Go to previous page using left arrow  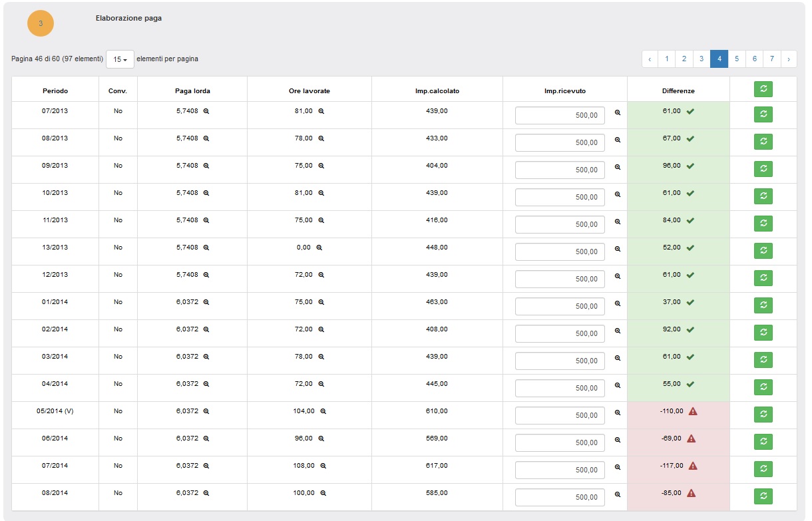(x=650, y=59)
